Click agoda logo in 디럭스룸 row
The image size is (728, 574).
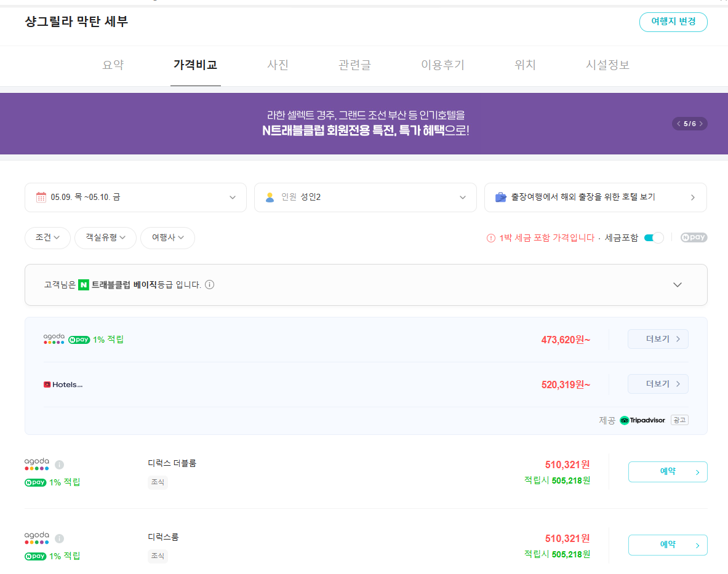click(37, 538)
